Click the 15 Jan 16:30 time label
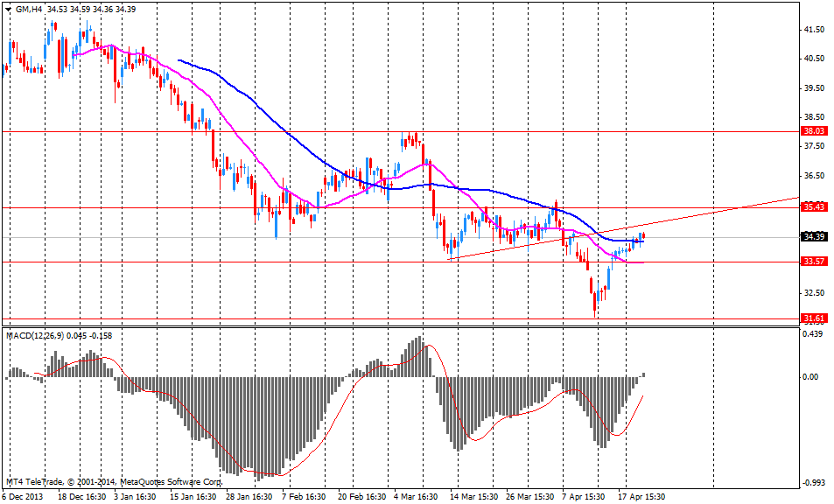Image resolution: width=834 pixels, height=504 pixels. pyautogui.click(x=193, y=496)
